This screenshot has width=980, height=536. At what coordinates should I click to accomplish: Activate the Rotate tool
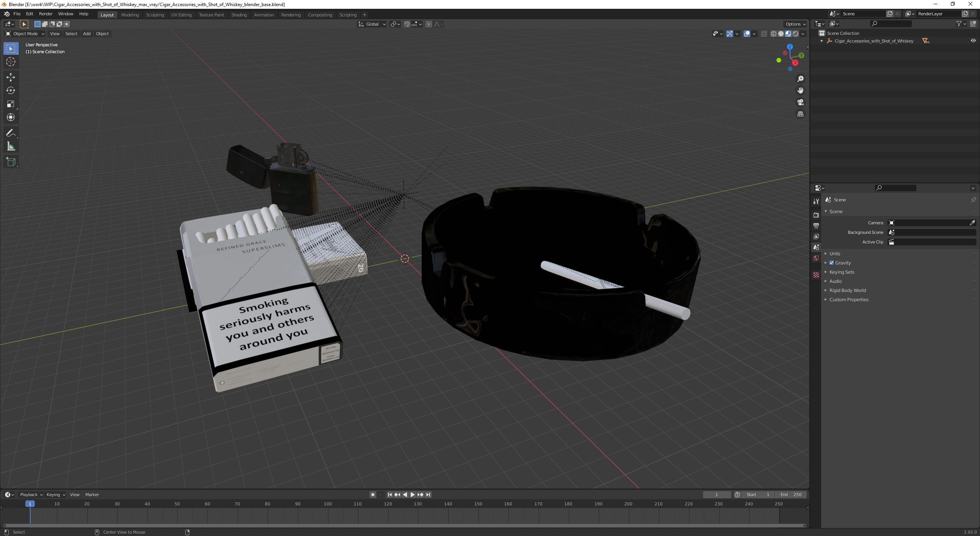[x=11, y=90]
